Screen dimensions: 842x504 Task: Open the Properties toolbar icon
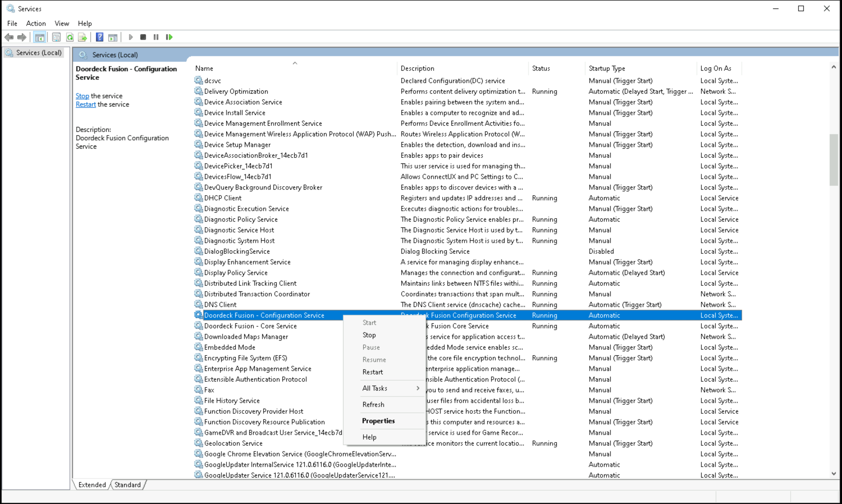(x=56, y=37)
